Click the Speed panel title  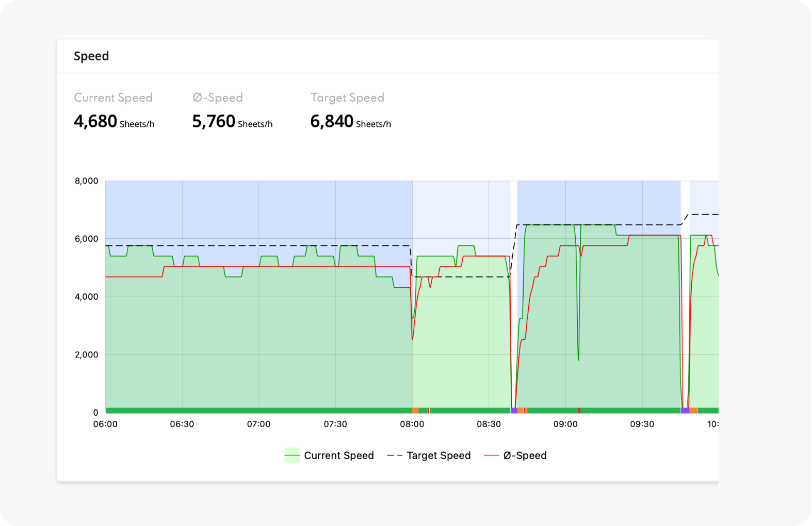click(91, 56)
